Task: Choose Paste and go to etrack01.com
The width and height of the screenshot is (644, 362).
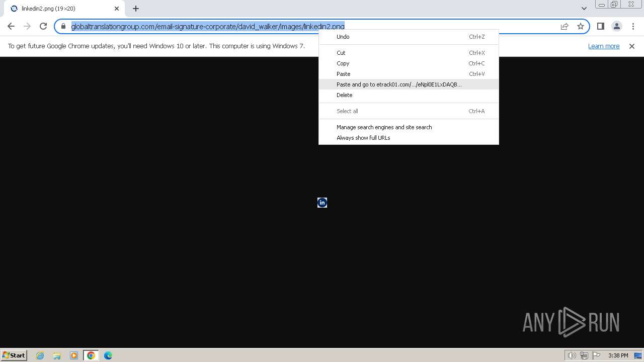Action: point(409,84)
